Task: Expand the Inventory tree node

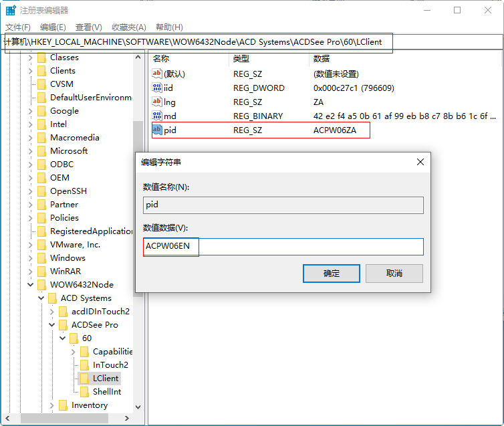Action: coord(51,406)
